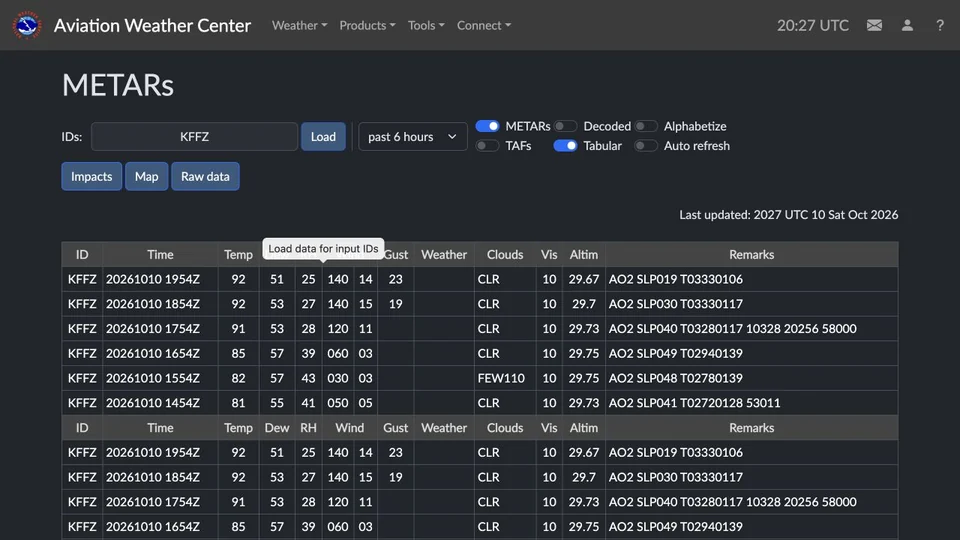Click the first table's Remarks column header
960x540 pixels.
tap(752, 255)
